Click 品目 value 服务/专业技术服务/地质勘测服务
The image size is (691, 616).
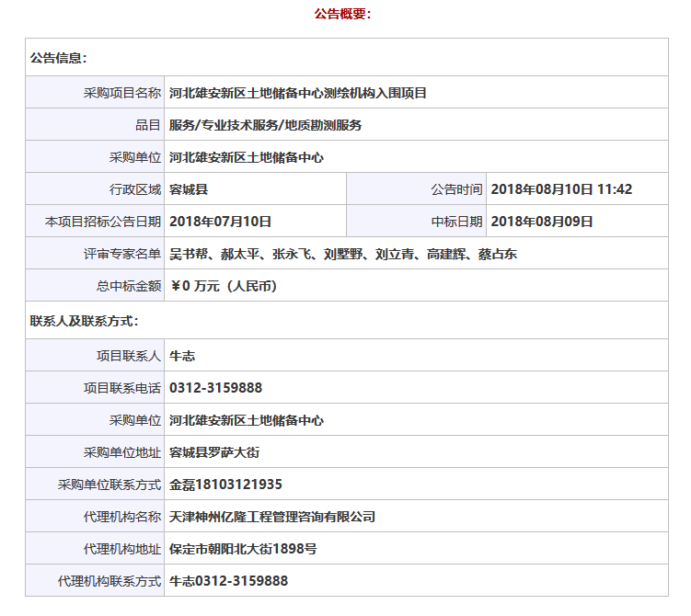click(265, 125)
